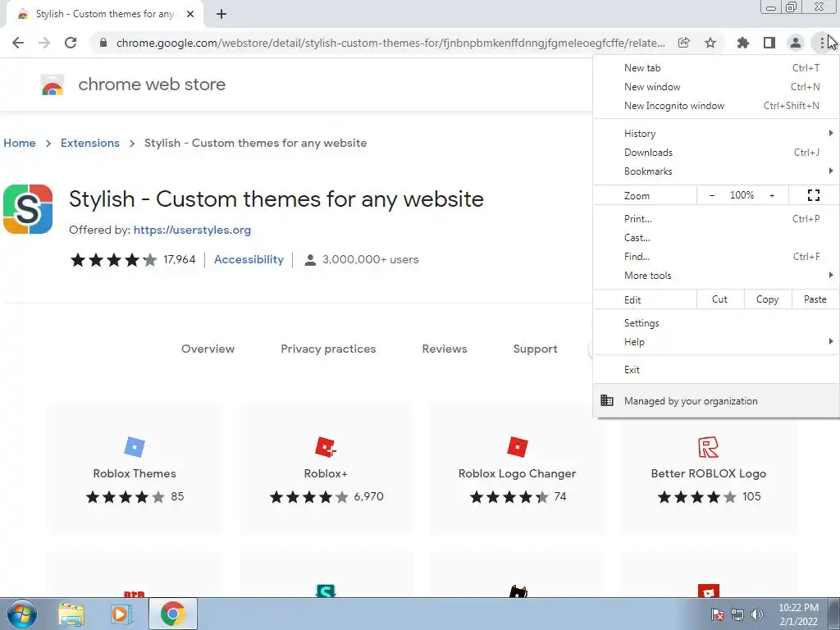The image size is (840, 630).
Task: Click the forward navigation arrow
Action: [44, 43]
